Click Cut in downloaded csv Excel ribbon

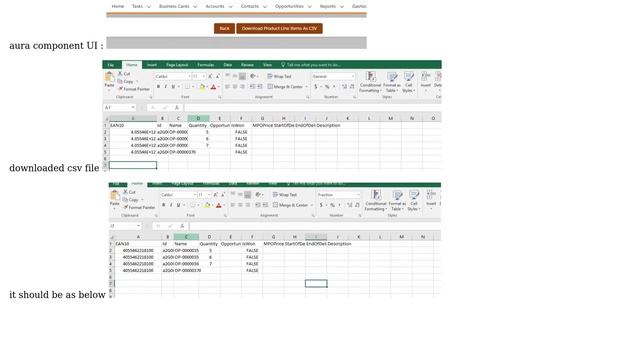click(x=124, y=74)
